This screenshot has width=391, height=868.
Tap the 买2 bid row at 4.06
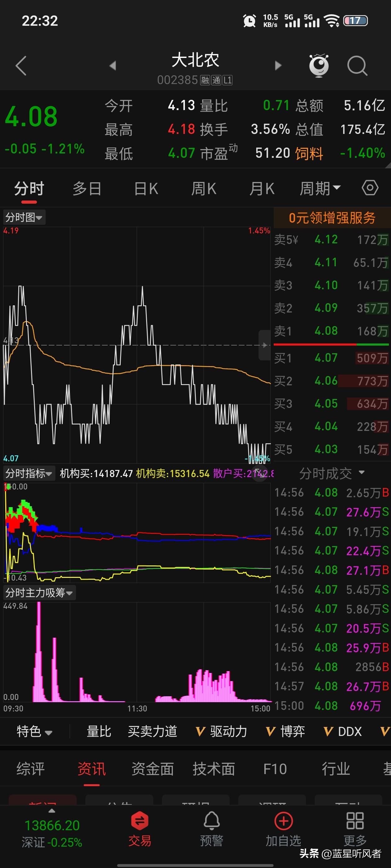(332, 381)
